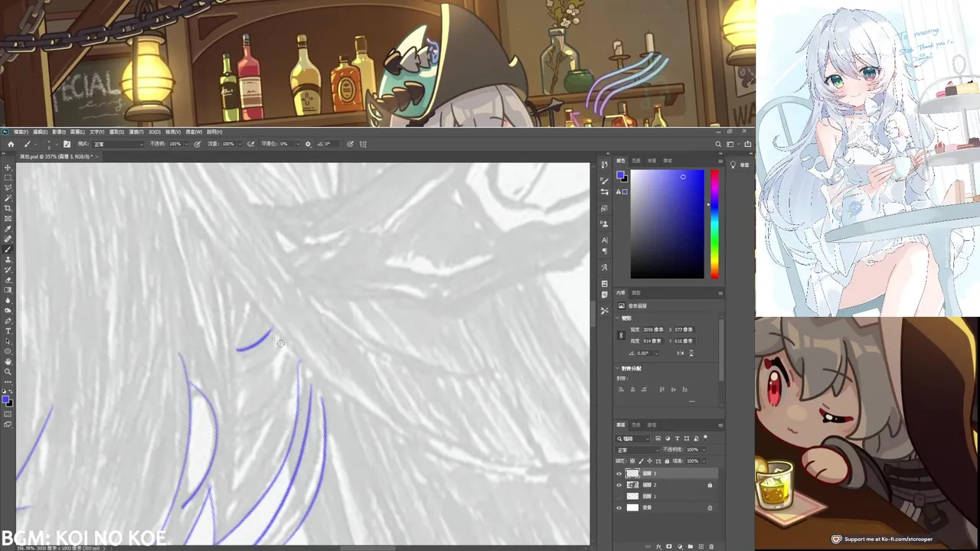The image size is (980, 551).
Task: Select the Eyedropper tool
Action: [x=8, y=229]
